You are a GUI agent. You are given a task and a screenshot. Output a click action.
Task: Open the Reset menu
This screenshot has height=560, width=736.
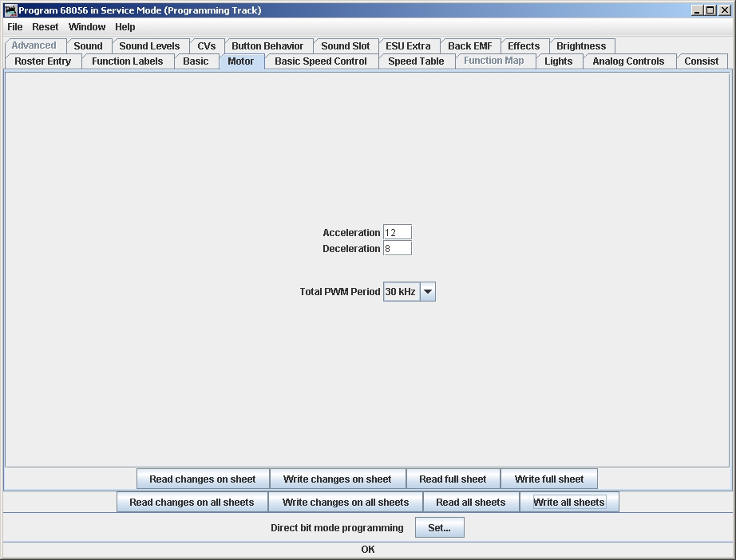tap(45, 27)
